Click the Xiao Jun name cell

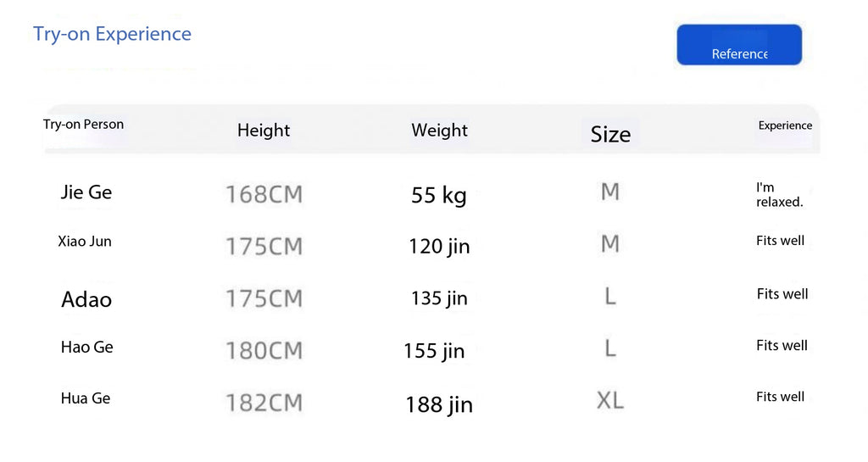[85, 242]
